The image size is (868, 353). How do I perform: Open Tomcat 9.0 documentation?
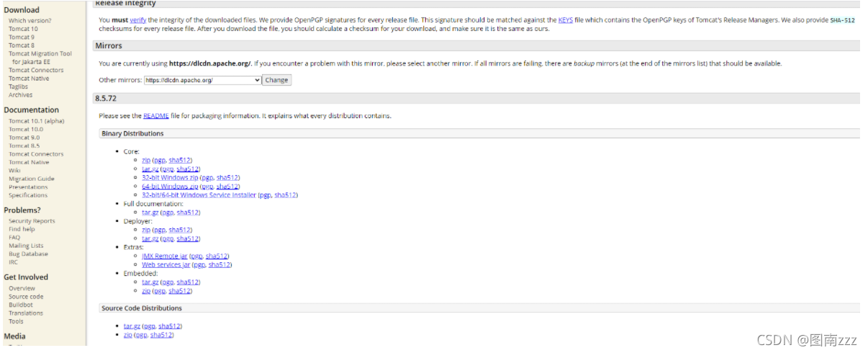tap(24, 138)
